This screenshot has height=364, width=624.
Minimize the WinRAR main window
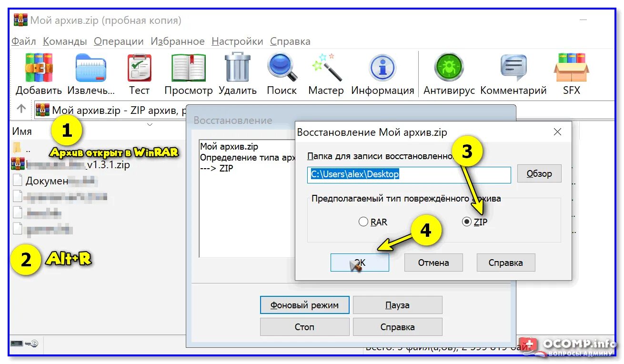584,20
